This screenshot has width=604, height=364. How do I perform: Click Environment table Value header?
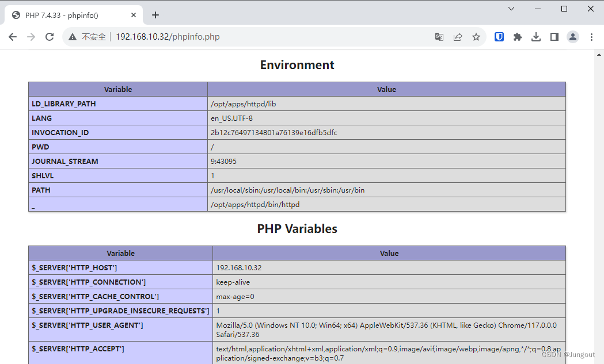386,89
